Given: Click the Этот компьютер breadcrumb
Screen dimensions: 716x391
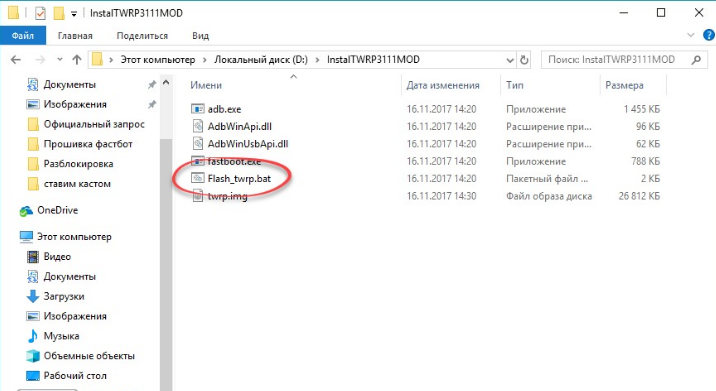Looking at the screenshot, I should coord(158,60).
